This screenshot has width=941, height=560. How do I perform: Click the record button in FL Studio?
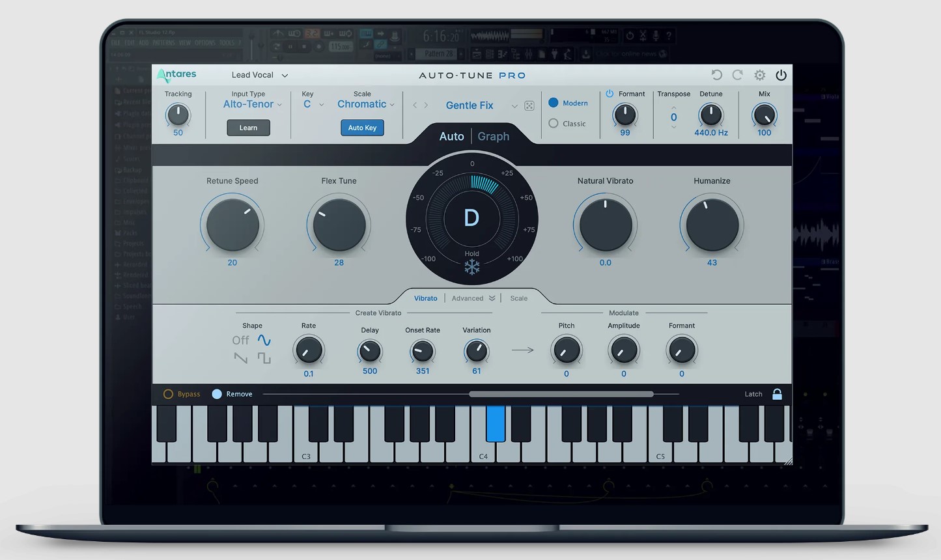point(318,47)
